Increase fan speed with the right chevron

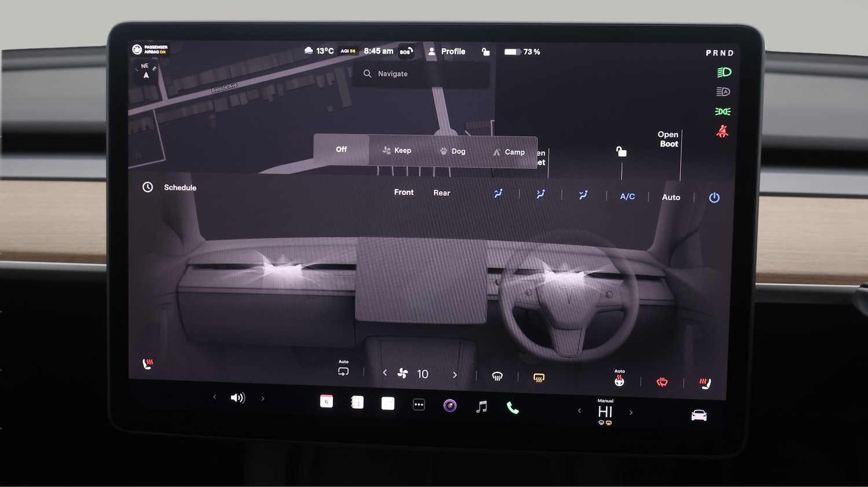[455, 374]
